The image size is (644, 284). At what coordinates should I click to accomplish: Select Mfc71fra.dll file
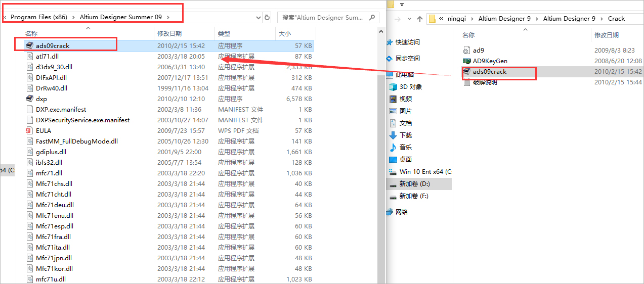(53, 236)
